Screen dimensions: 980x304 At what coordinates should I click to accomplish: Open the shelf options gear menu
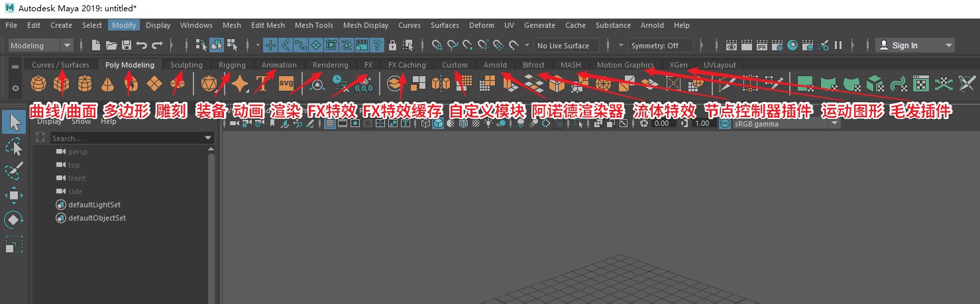(15, 87)
